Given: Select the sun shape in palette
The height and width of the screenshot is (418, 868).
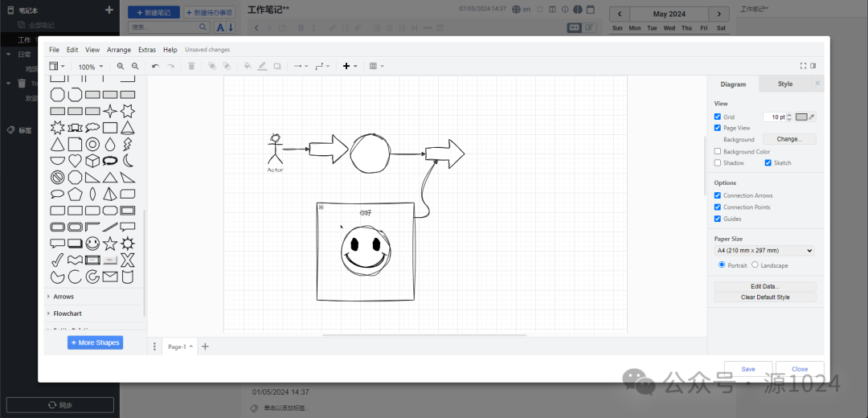Looking at the screenshot, I should click(x=128, y=243).
